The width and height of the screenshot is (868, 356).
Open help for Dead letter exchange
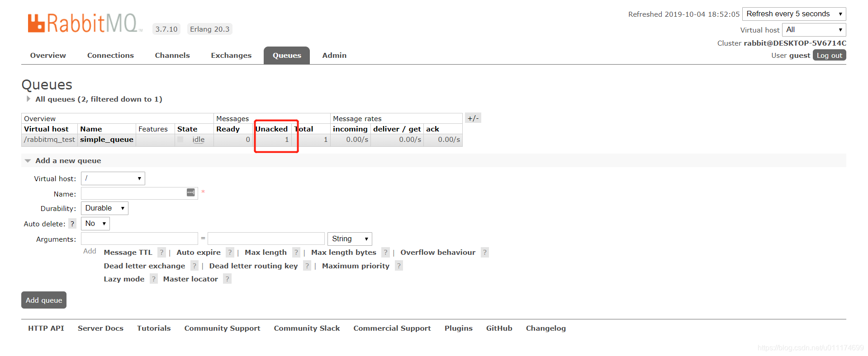tap(194, 266)
